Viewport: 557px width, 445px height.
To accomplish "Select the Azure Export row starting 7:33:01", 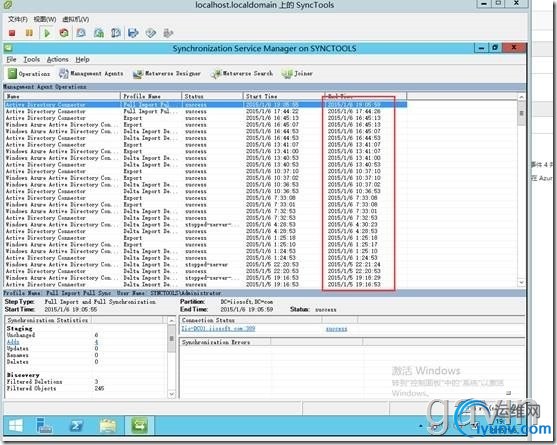I will click(x=205, y=205).
